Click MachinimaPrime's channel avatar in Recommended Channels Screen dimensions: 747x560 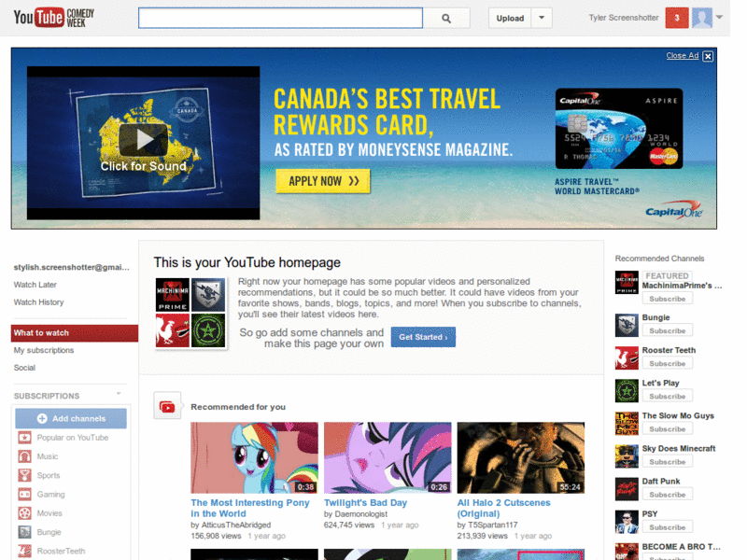627,283
